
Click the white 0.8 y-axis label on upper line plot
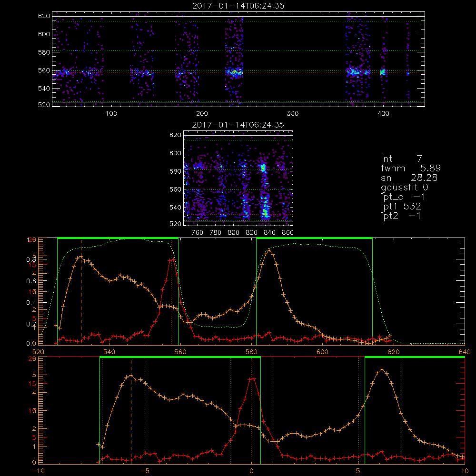[31, 259]
